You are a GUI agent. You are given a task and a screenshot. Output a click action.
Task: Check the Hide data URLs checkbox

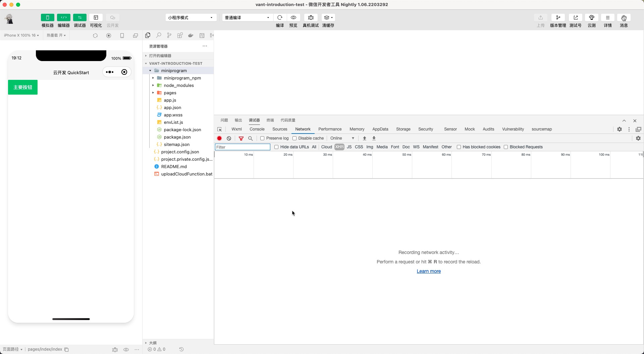coord(276,147)
